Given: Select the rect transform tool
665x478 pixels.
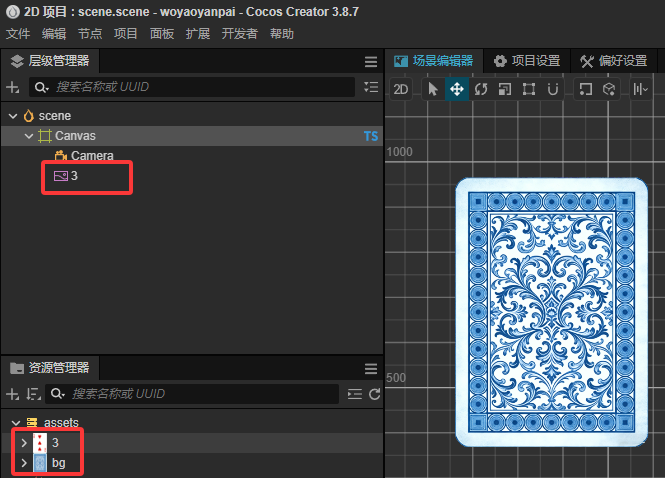Looking at the screenshot, I should [x=529, y=89].
